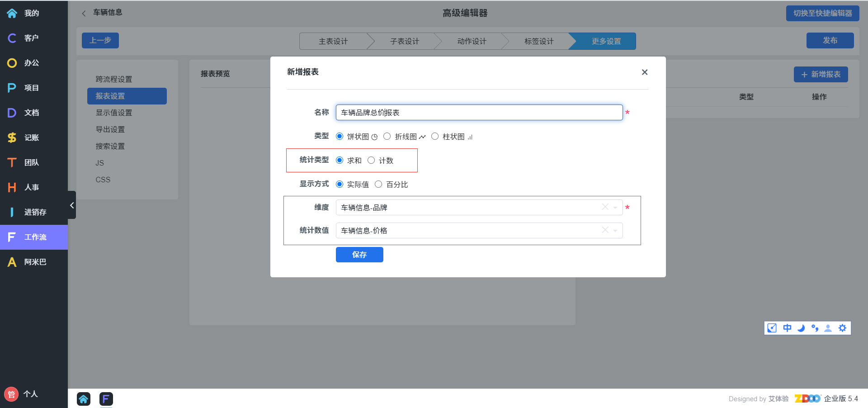Expand the 维度 dropdown arrow
The image size is (868, 408).
click(x=615, y=208)
